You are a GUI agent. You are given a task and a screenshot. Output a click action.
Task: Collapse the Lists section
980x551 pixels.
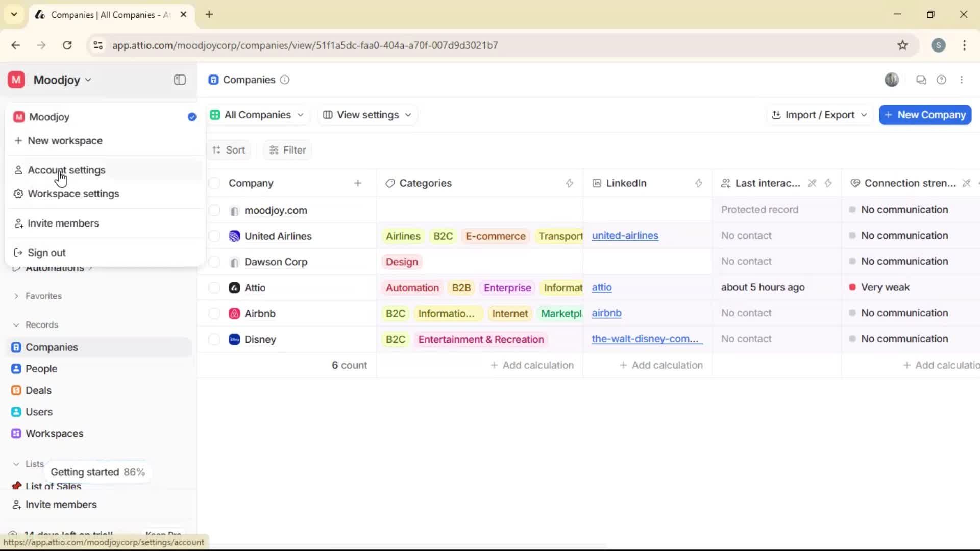tap(29, 464)
